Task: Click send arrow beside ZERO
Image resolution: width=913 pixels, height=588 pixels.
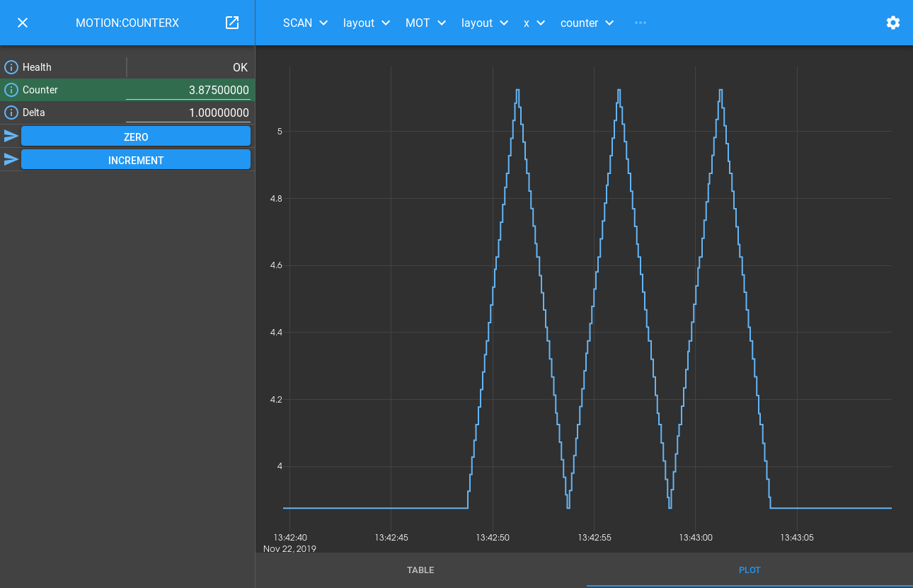Action: click(x=11, y=137)
